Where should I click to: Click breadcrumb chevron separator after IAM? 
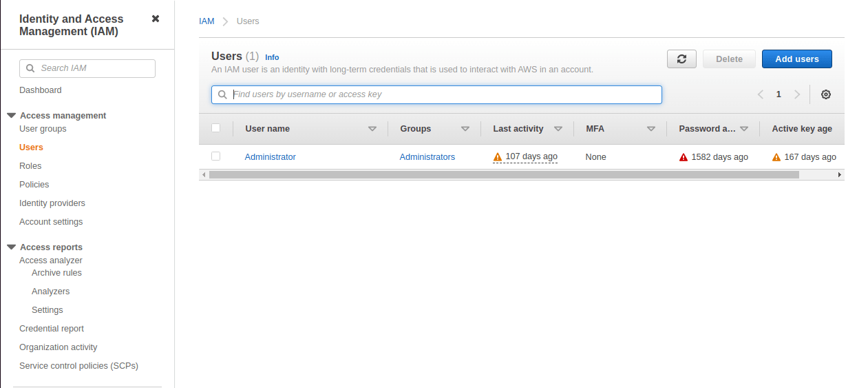click(225, 21)
